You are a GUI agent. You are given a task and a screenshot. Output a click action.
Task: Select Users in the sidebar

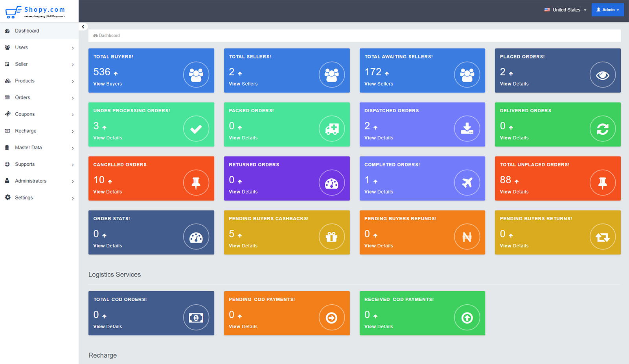[39, 48]
